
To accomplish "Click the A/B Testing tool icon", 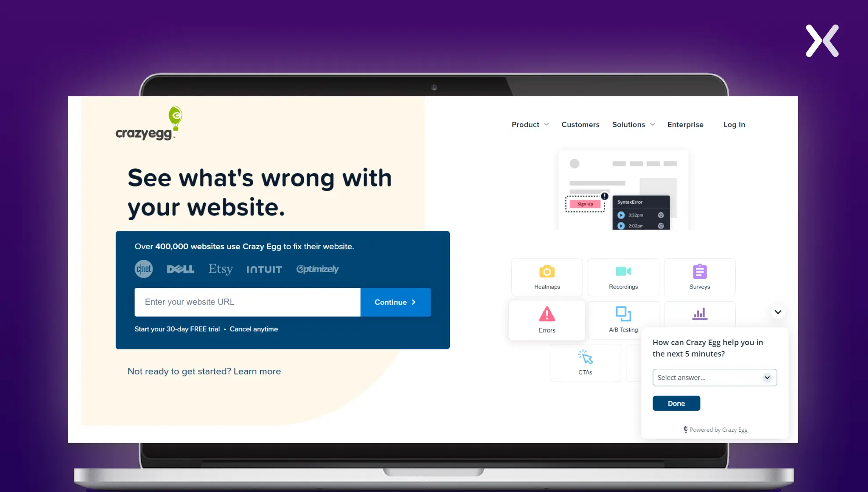I will coord(623,313).
